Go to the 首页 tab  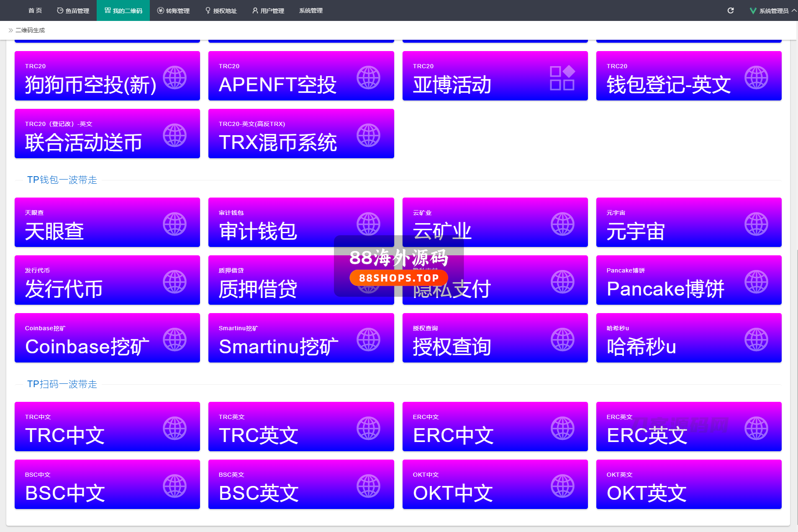pos(35,11)
